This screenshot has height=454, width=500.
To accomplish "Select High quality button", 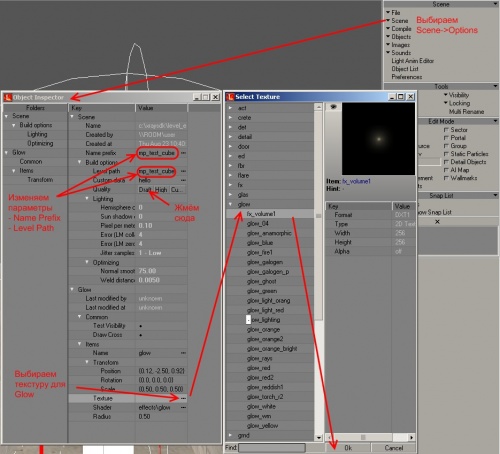I will (161, 189).
